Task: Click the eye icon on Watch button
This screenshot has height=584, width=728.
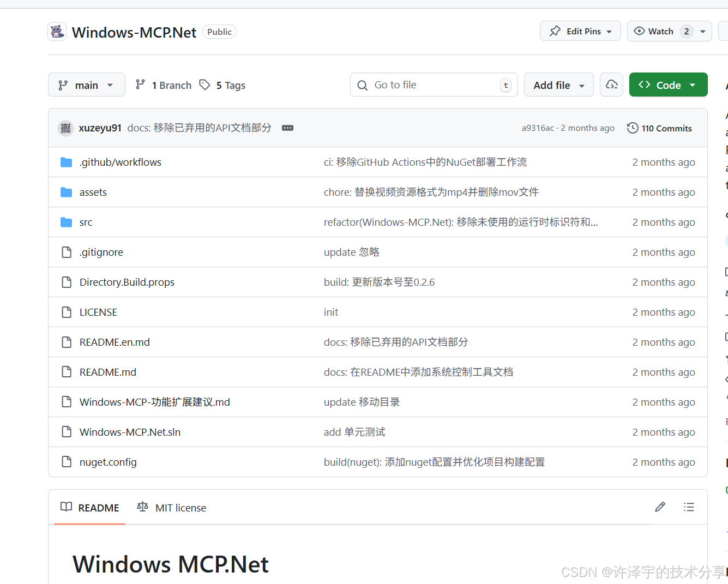Action: tap(639, 31)
